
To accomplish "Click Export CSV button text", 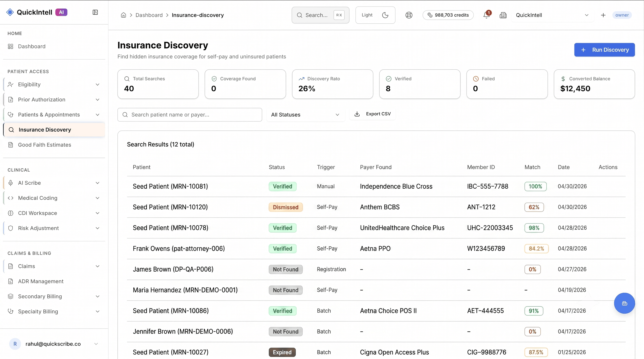I will (378, 114).
